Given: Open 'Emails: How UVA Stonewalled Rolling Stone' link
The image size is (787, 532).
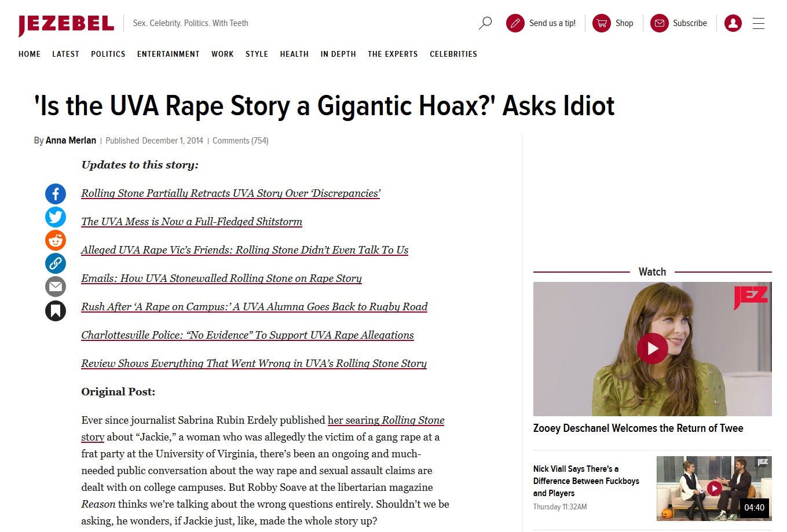Looking at the screenshot, I should (x=221, y=278).
